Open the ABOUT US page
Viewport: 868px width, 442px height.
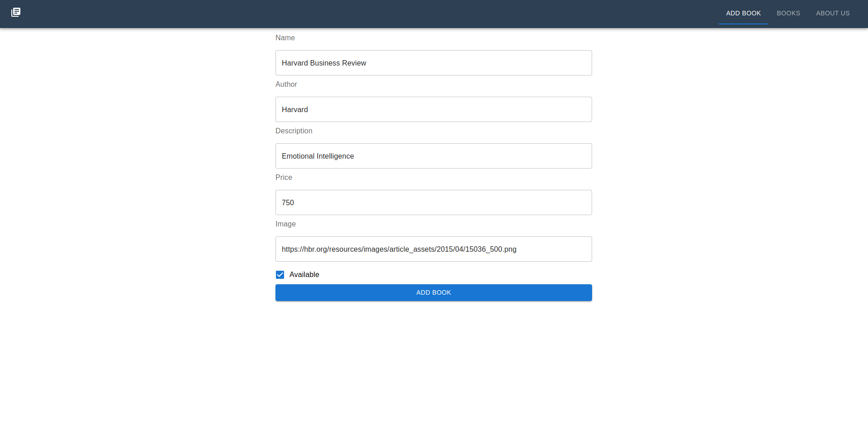click(x=833, y=13)
